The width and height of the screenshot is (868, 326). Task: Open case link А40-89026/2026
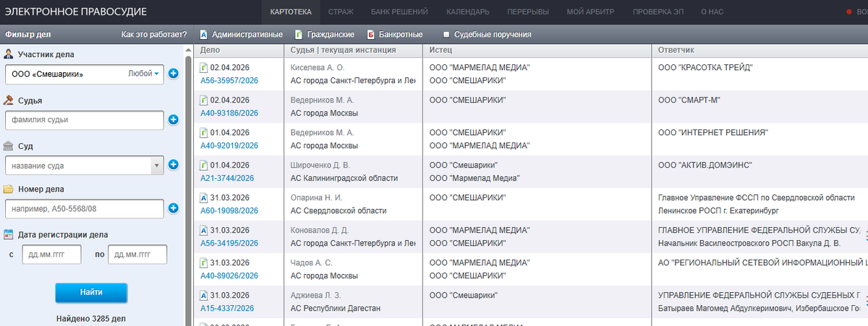229,275
